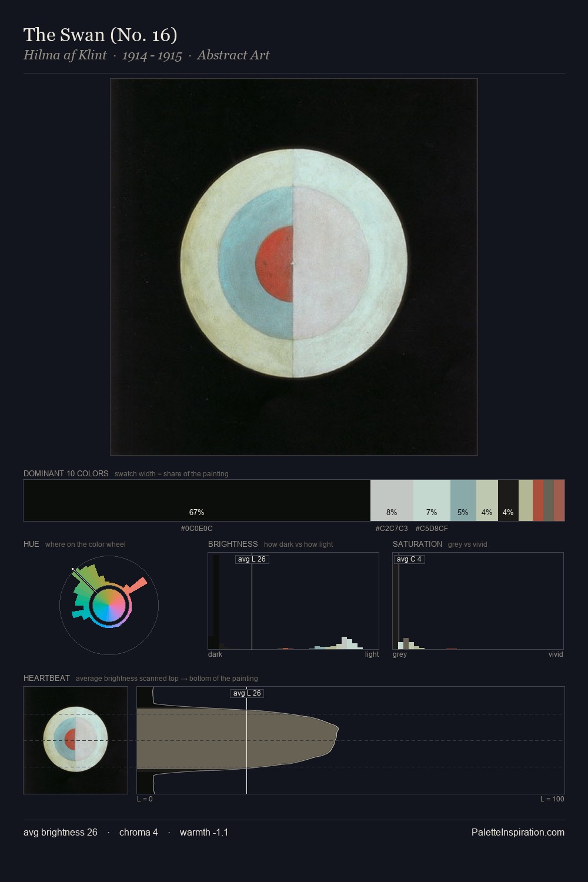Click the large black 67% color swatch
Viewport: 588px width, 882px height.
coord(197,500)
